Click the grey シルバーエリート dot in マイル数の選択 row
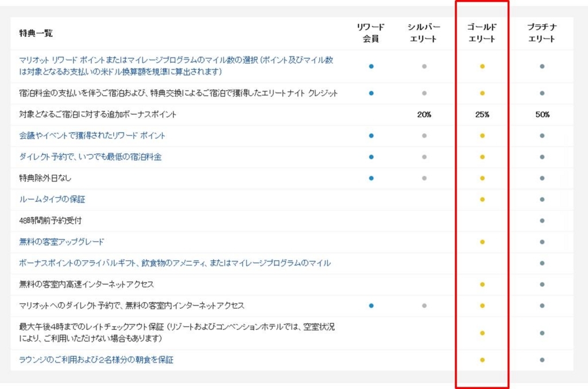 (424, 67)
